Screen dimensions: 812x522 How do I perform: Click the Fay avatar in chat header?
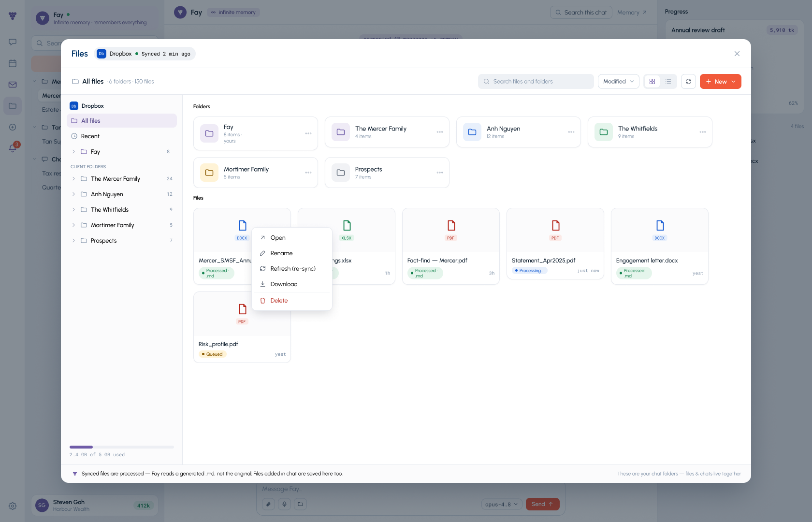[x=180, y=12]
